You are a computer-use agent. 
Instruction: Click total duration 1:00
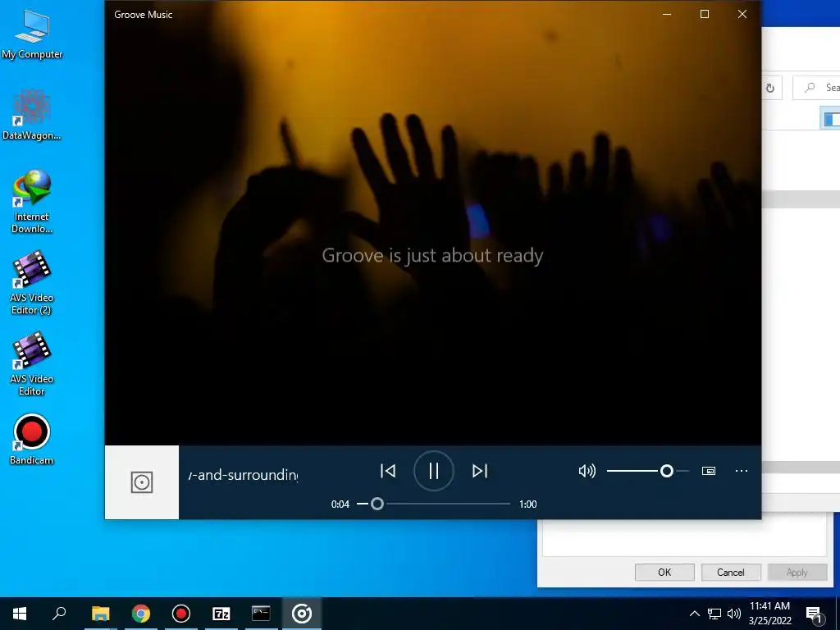coord(527,504)
